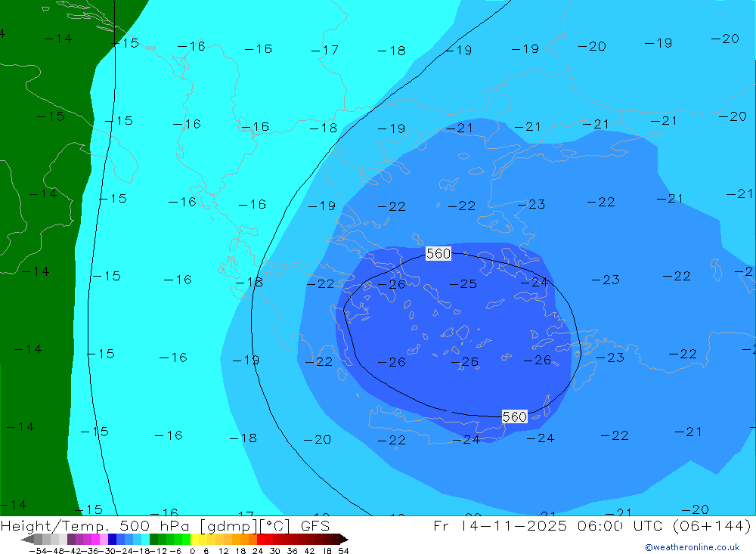
Task: Select the orange swatch just before 24
Action: pyautogui.click(x=253, y=539)
